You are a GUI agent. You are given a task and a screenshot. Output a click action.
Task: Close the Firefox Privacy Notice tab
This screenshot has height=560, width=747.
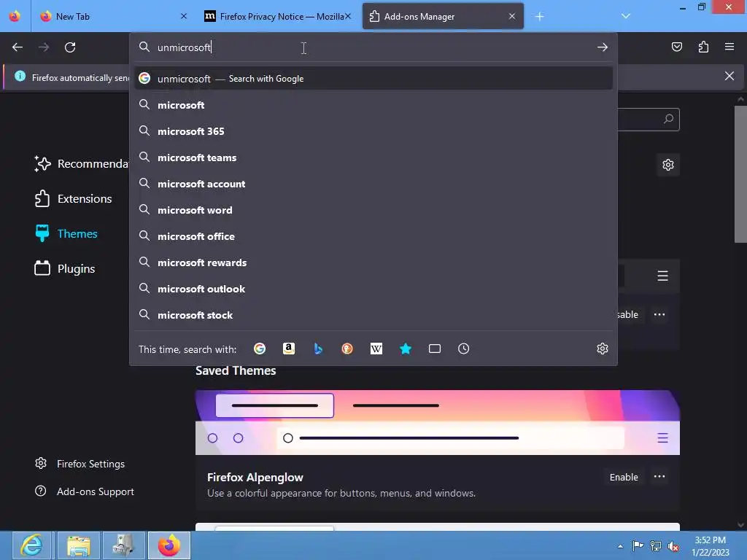pyautogui.click(x=348, y=16)
